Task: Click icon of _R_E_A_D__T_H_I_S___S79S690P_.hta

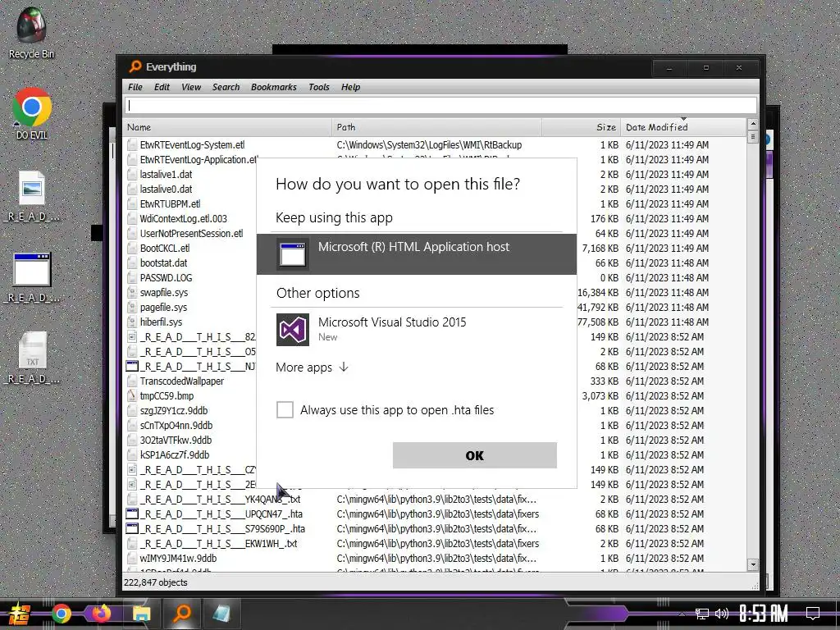Action: click(x=132, y=529)
